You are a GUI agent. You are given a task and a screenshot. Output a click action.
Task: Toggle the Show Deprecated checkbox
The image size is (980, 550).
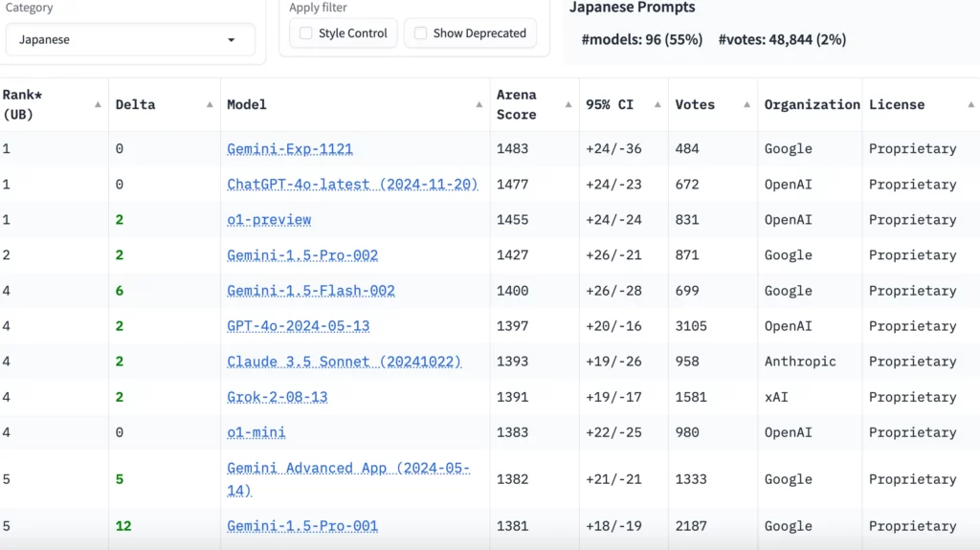pyautogui.click(x=421, y=33)
